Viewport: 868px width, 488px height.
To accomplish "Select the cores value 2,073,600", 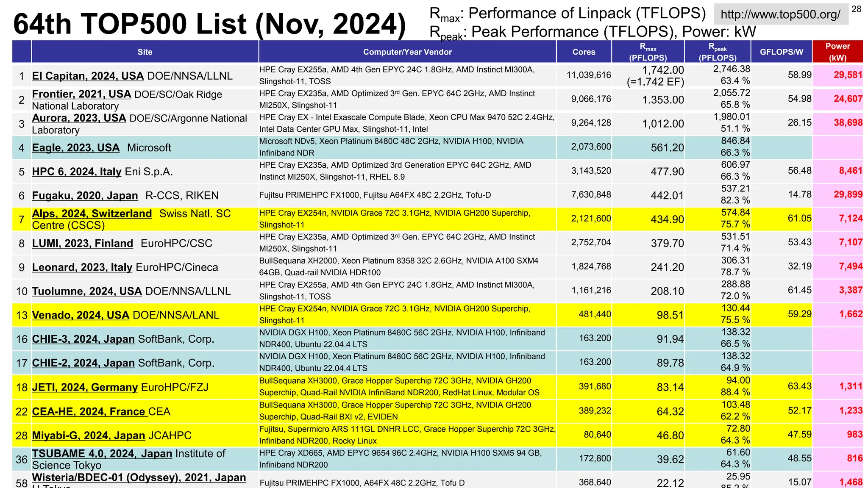I will [591, 147].
